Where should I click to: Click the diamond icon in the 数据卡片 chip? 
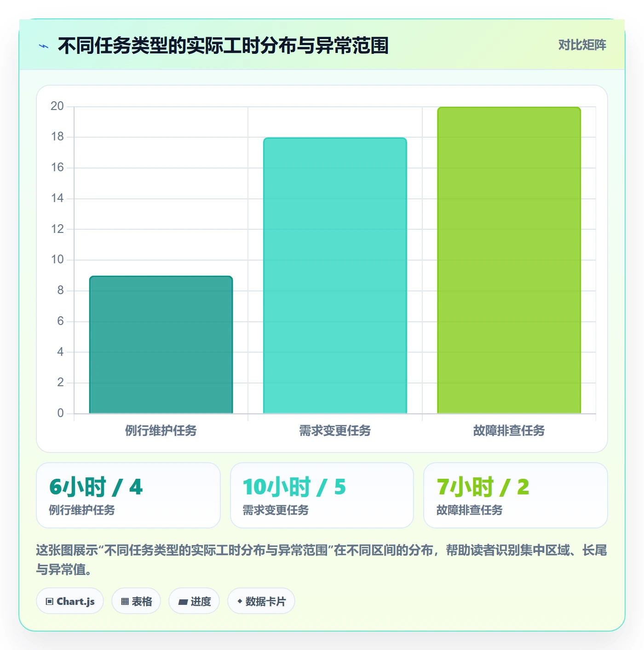pos(240,601)
